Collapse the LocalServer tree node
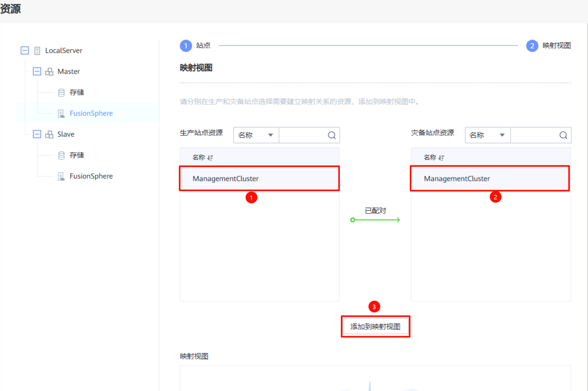 [x=25, y=50]
